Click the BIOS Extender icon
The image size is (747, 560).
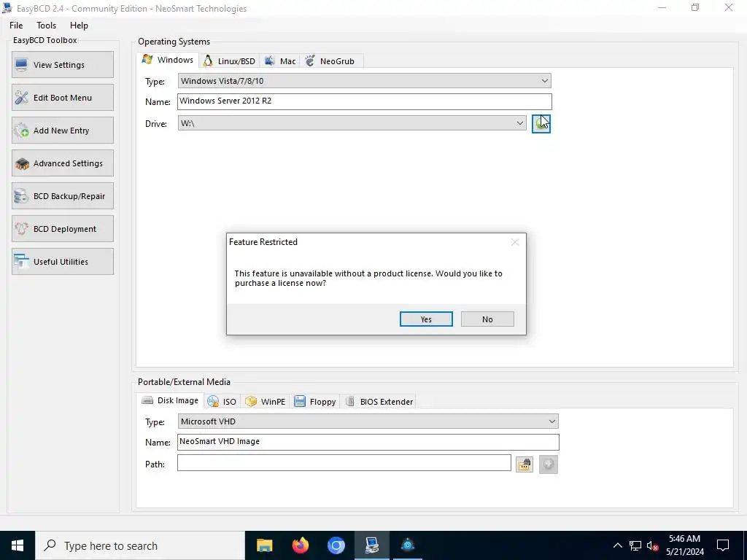point(350,401)
